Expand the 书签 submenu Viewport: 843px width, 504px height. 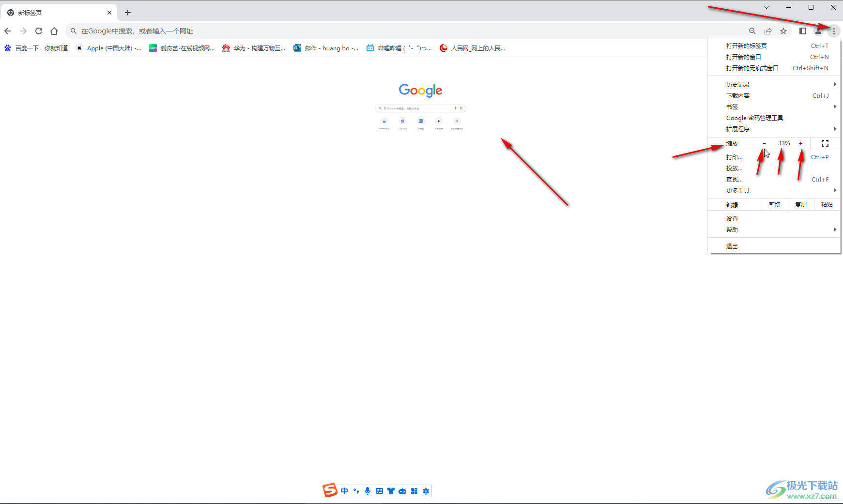click(774, 107)
